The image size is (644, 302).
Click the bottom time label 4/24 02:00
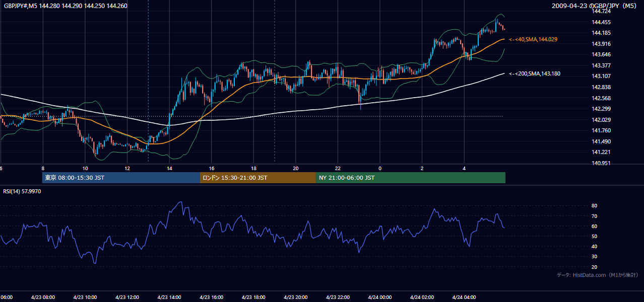422,297
